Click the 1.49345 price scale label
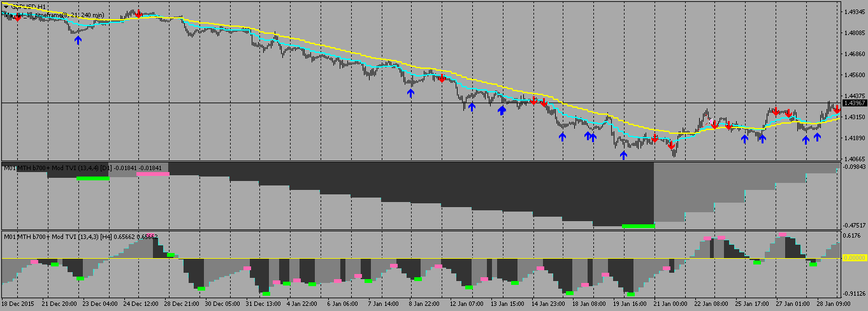The width and height of the screenshot is (868, 311). tap(854, 12)
